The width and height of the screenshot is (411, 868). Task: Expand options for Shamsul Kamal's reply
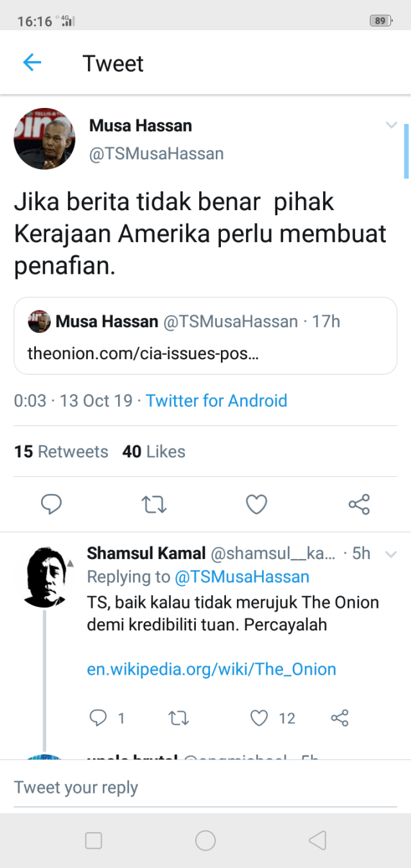tap(390, 554)
